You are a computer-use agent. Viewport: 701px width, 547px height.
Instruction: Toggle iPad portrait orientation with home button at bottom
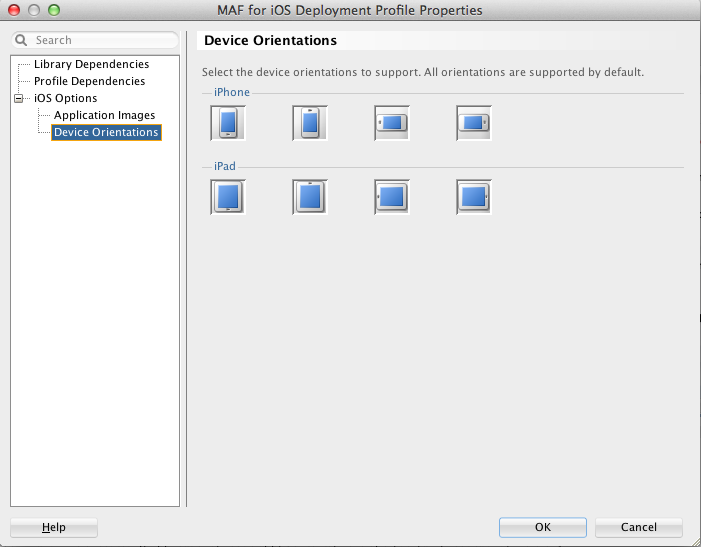click(228, 197)
